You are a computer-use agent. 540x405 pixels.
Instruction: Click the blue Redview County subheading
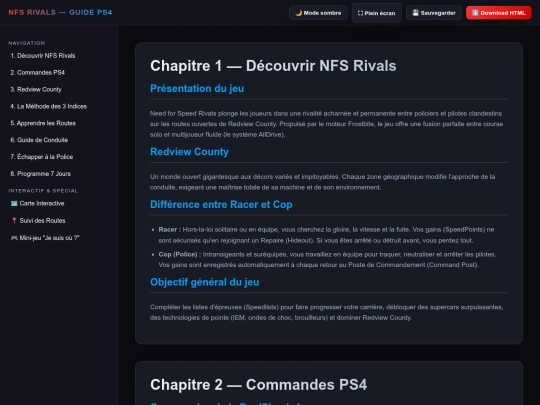coord(189,152)
